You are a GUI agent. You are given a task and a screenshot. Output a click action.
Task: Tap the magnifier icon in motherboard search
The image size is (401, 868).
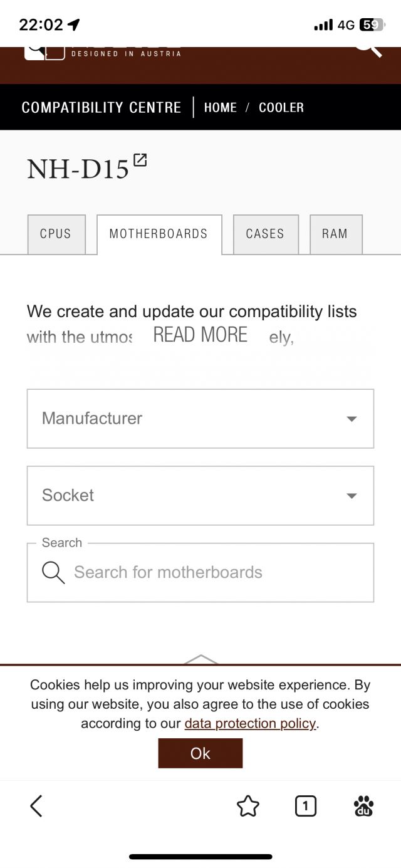[x=53, y=572]
